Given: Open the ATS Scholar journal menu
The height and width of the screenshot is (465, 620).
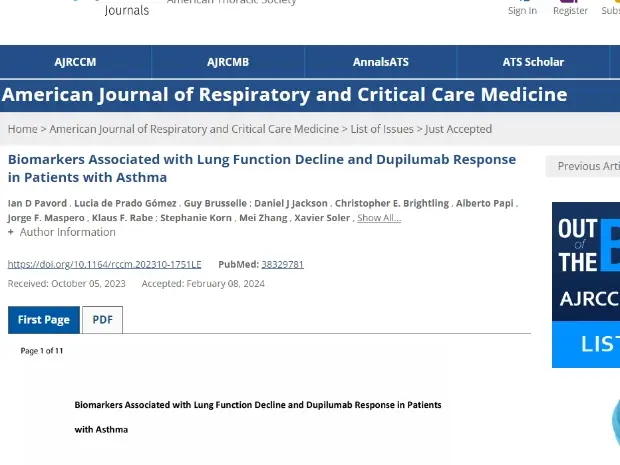Looking at the screenshot, I should (x=533, y=62).
